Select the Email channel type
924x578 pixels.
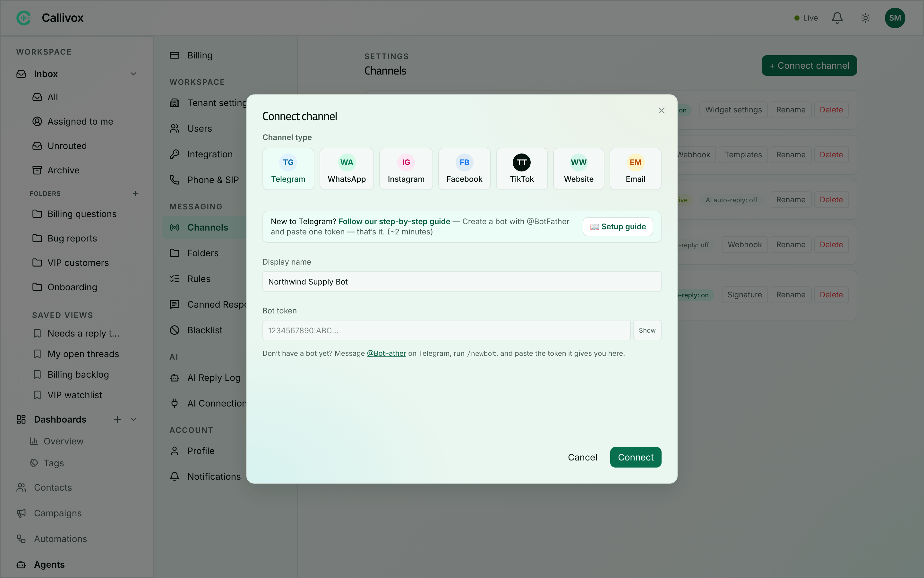click(x=635, y=169)
